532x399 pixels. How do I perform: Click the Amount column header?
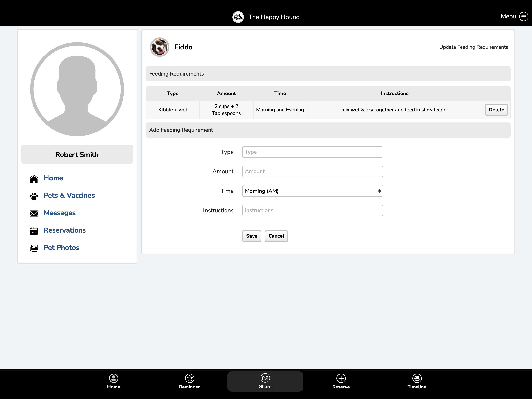226,93
